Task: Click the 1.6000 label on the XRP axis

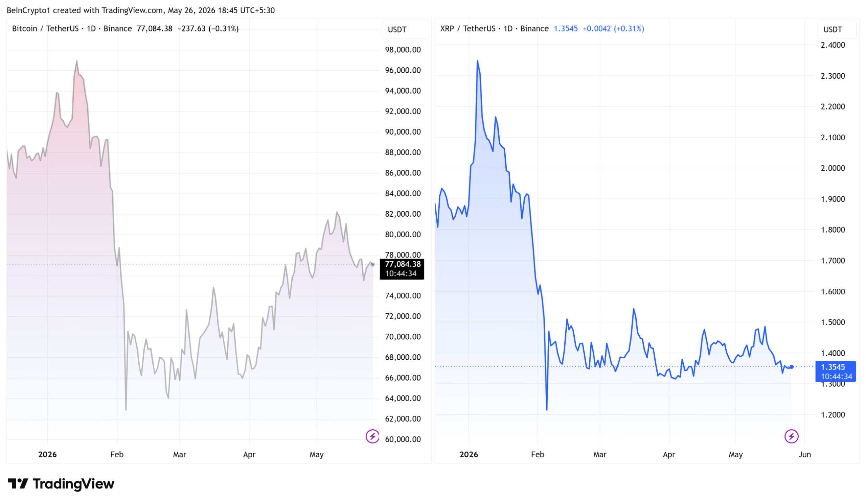Action: [x=833, y=291]
